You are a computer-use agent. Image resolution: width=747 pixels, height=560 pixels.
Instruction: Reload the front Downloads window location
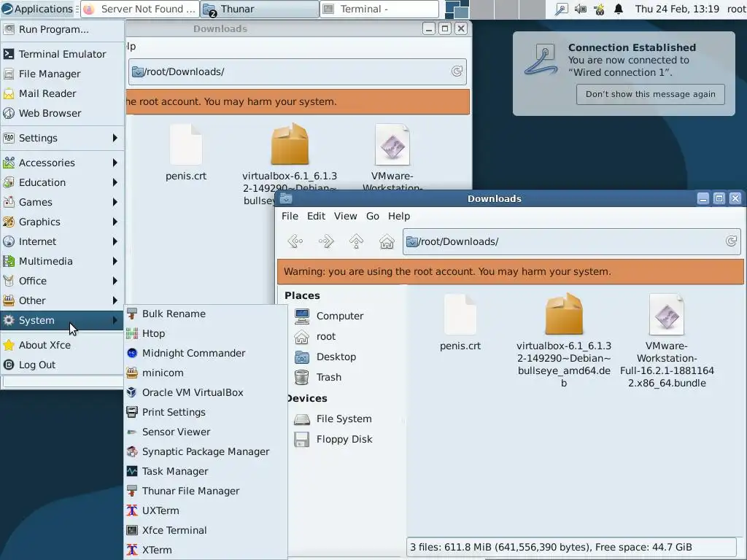tap(731, 241)
